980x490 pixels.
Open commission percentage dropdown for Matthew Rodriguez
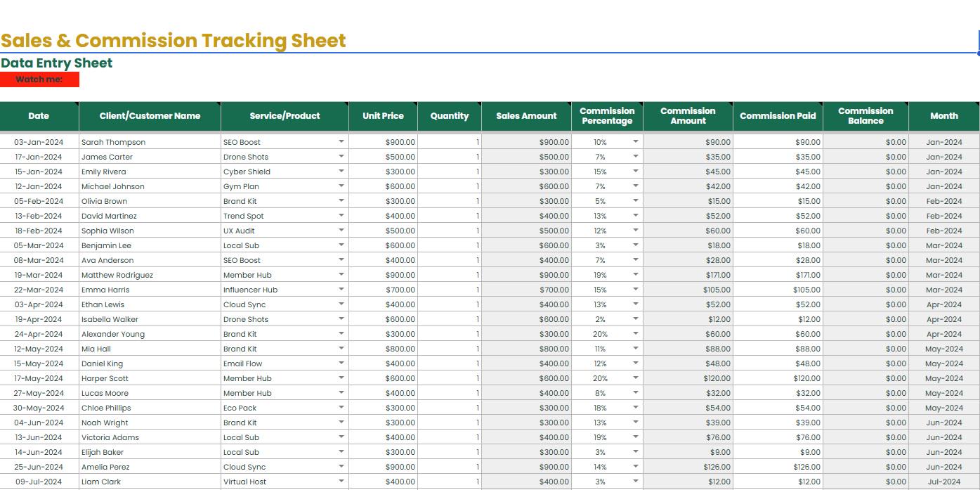636,275
